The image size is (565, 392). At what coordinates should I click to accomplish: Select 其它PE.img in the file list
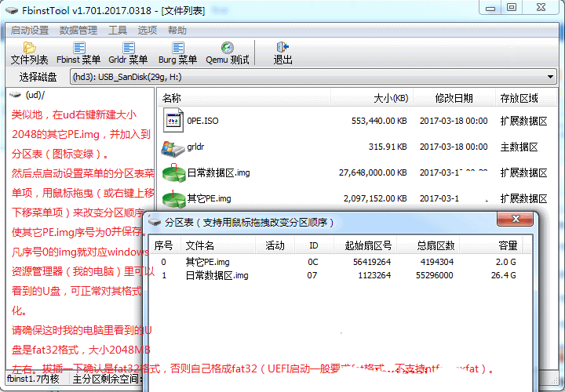coord(209,198)
